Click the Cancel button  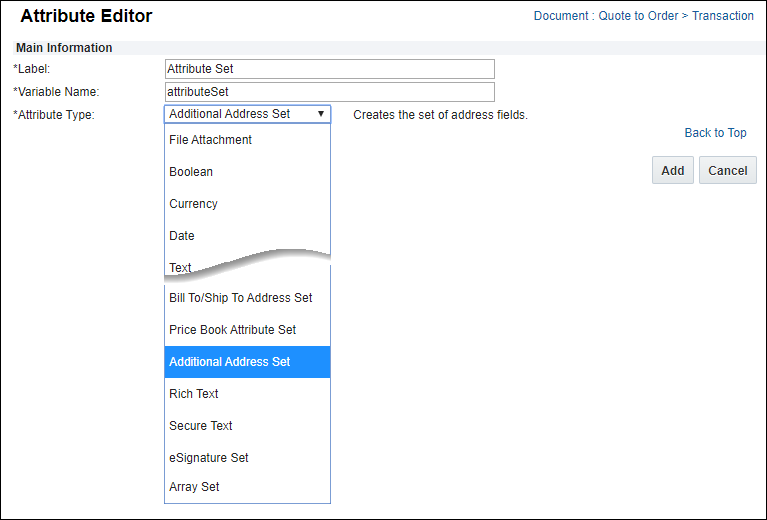tap(728, 170)
